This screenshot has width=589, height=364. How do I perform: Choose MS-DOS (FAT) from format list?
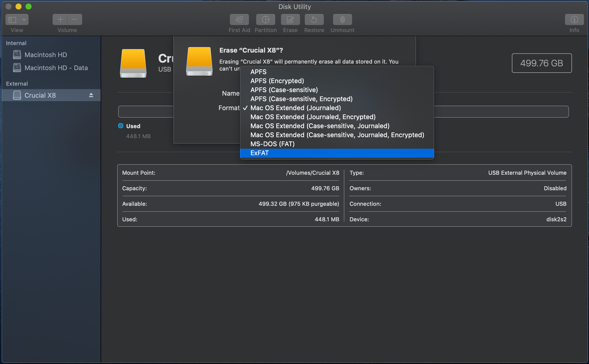click(273, 144)
